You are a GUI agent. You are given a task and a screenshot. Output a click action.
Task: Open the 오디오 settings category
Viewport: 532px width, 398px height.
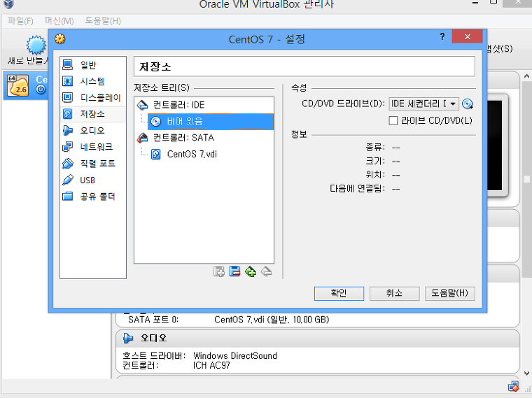click(92, 131)
